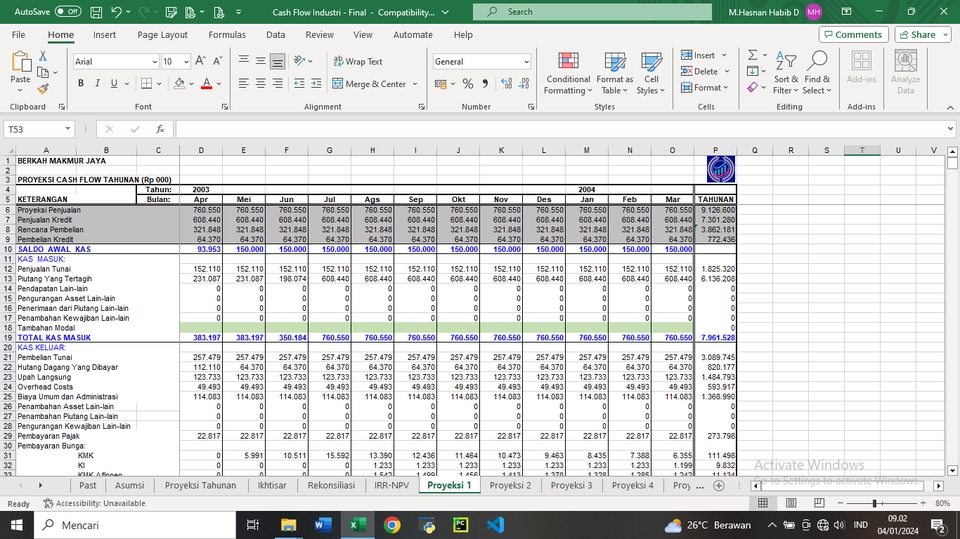960x539 pixels.
Task: Click Decrease Decimal icon
Action: (524, 83)
